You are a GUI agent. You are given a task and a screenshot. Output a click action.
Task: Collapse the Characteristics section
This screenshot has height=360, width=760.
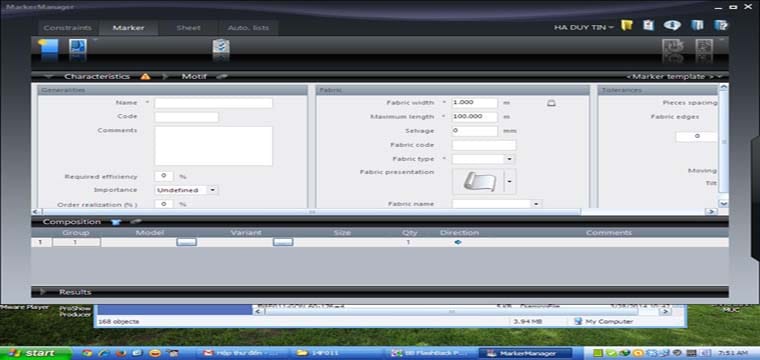48,77
